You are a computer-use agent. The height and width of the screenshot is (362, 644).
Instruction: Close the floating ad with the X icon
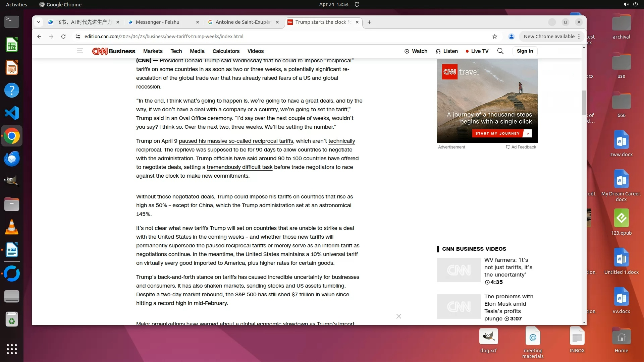click(398, 316)
